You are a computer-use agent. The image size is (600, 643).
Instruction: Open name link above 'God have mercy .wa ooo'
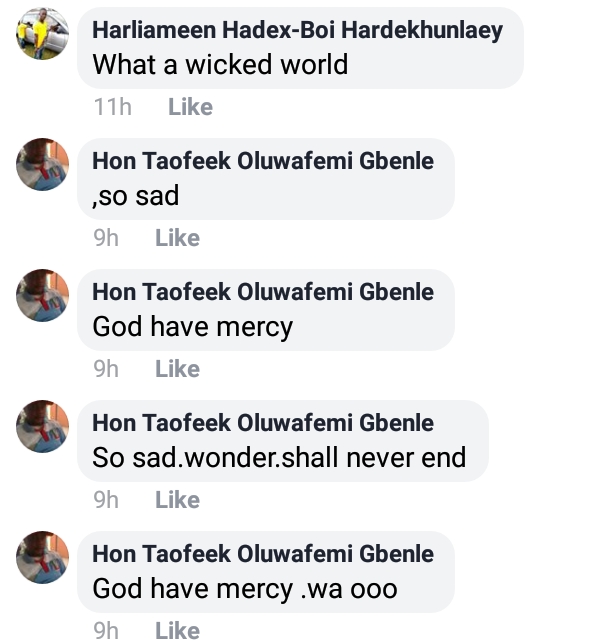click(x=263, y=554)
